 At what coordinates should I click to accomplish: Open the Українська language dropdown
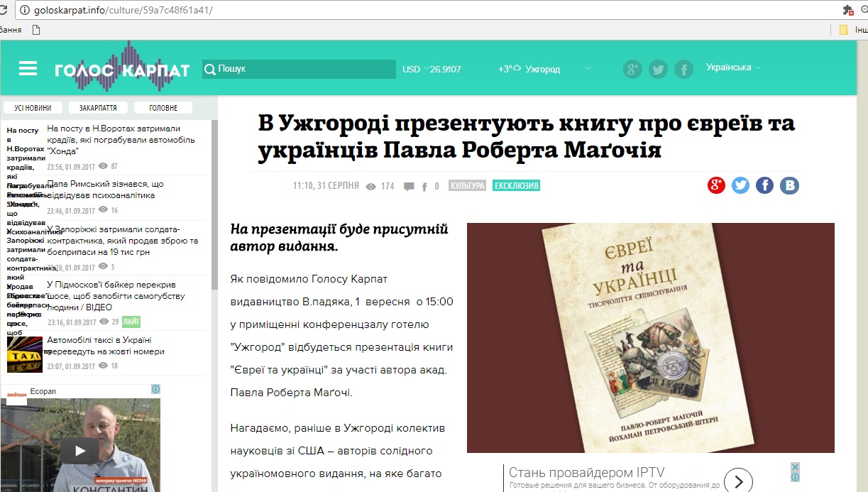pyautogui.click(x=733, y=67)
